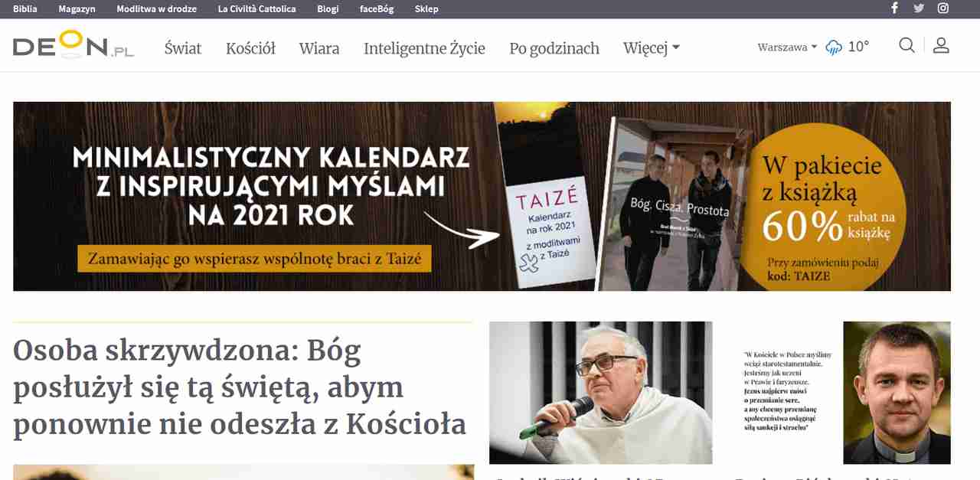
Task: Visit the Modlitwa w drodze link
Action: [x=156, y=9]
